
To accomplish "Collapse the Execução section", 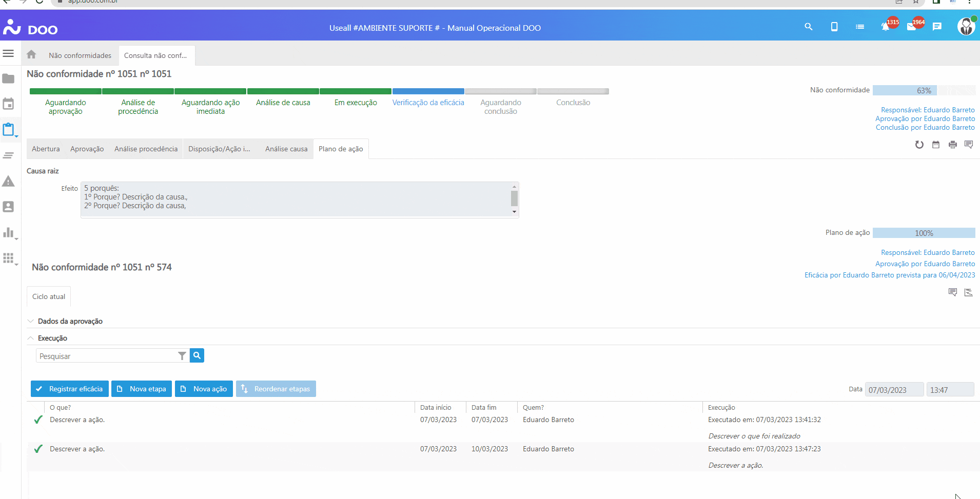I will tap(52, 338).
